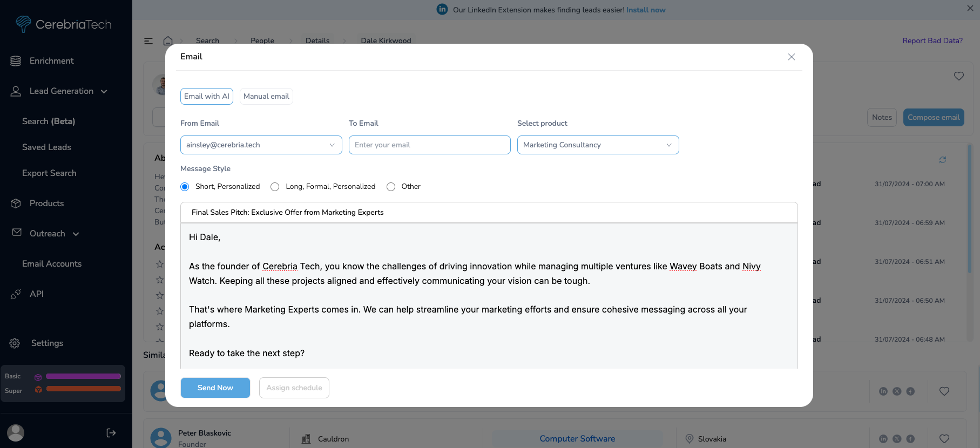
Task: Open the user avatar in sidebar
Action: 16,433
